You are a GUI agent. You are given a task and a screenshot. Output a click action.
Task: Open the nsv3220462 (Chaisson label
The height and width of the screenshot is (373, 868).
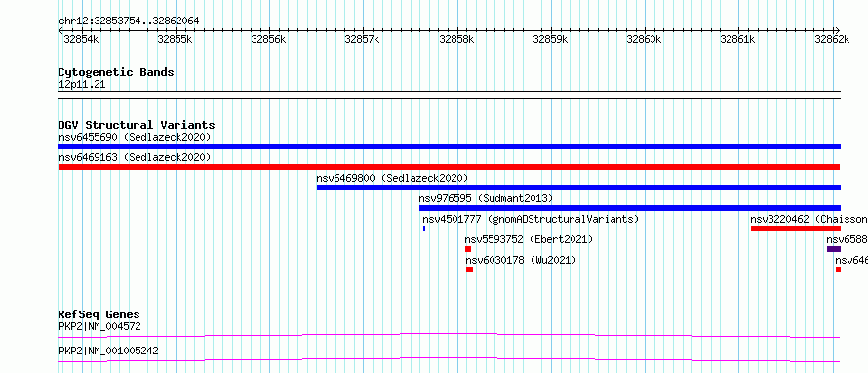tap(809, 219)
